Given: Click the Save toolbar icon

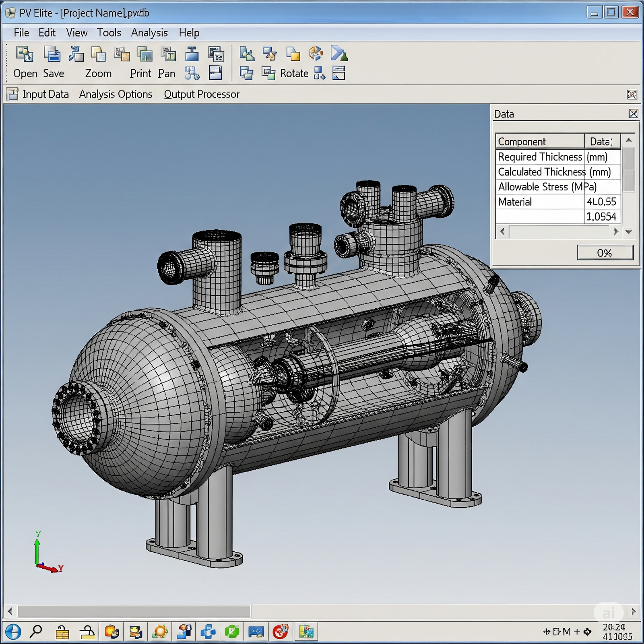Looking at the screenshot, I should pyautogui.click(x=52, y=54).
